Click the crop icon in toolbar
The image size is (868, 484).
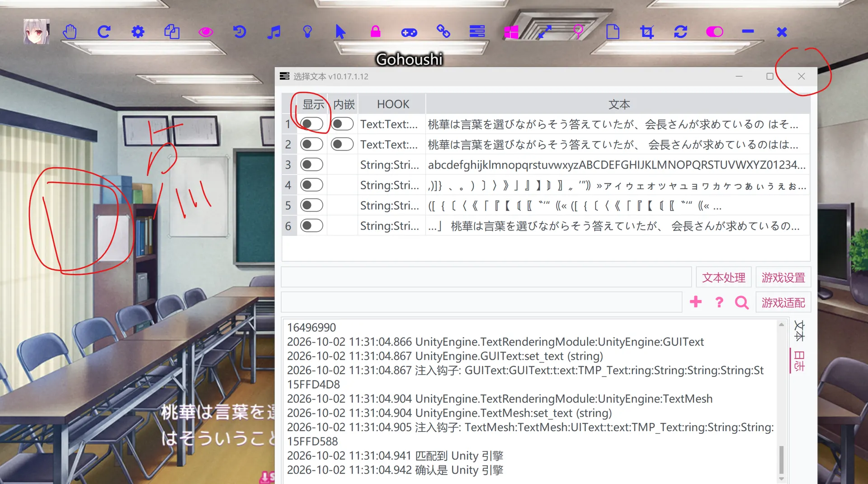(x=647, y=32)
